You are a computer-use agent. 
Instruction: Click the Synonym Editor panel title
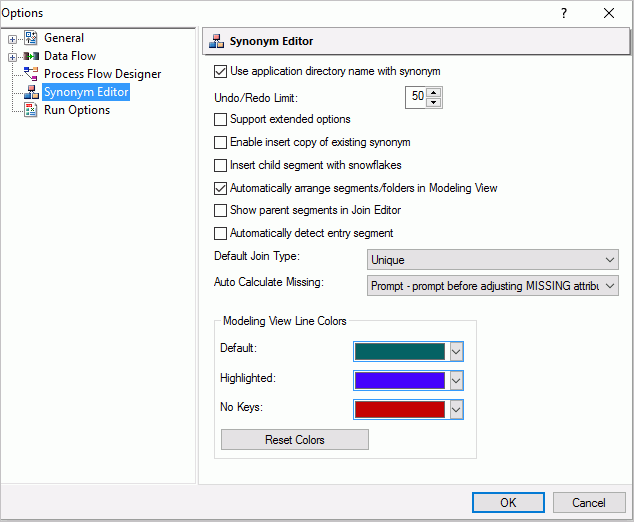point(271,41)
